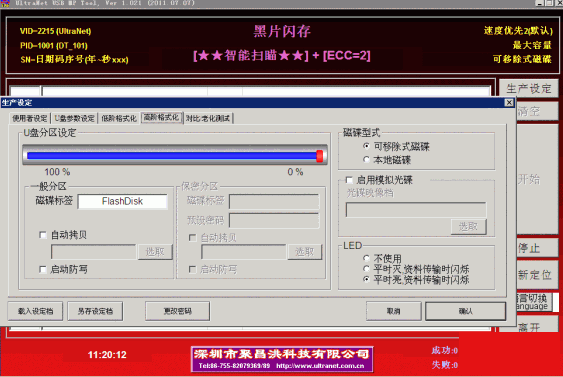Select 本地磁碟 radio option
This screenshot has height=377, width=563.
[366, 159]
